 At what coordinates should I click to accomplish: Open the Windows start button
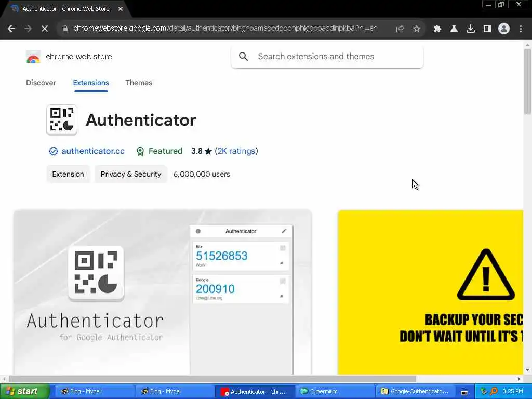(x=24, y=391)
